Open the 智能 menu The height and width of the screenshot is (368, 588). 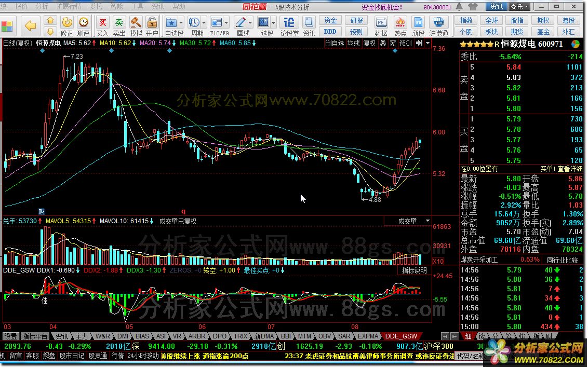[x=117, y=6]
